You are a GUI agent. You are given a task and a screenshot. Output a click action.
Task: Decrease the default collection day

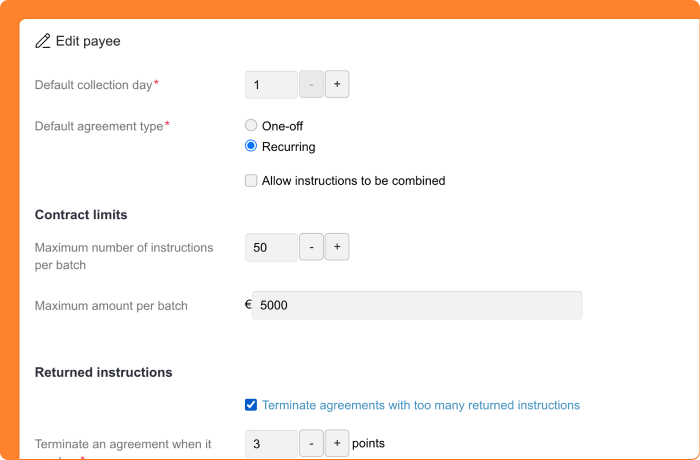tap(311, 85)
